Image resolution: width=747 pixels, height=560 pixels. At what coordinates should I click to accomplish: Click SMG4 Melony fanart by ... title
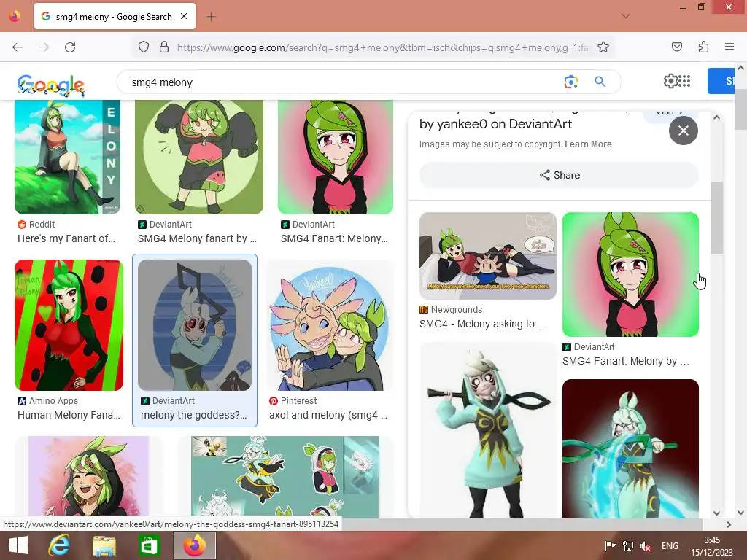point(197,238)
